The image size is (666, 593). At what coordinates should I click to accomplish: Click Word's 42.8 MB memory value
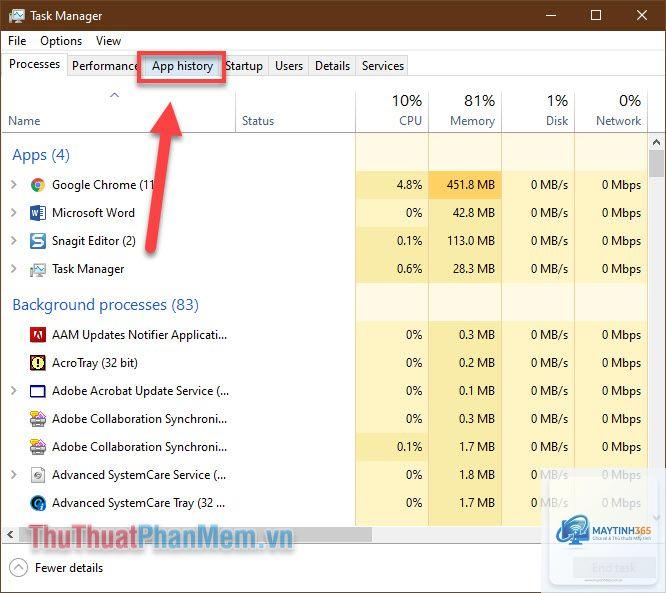[x=474, y=213]
